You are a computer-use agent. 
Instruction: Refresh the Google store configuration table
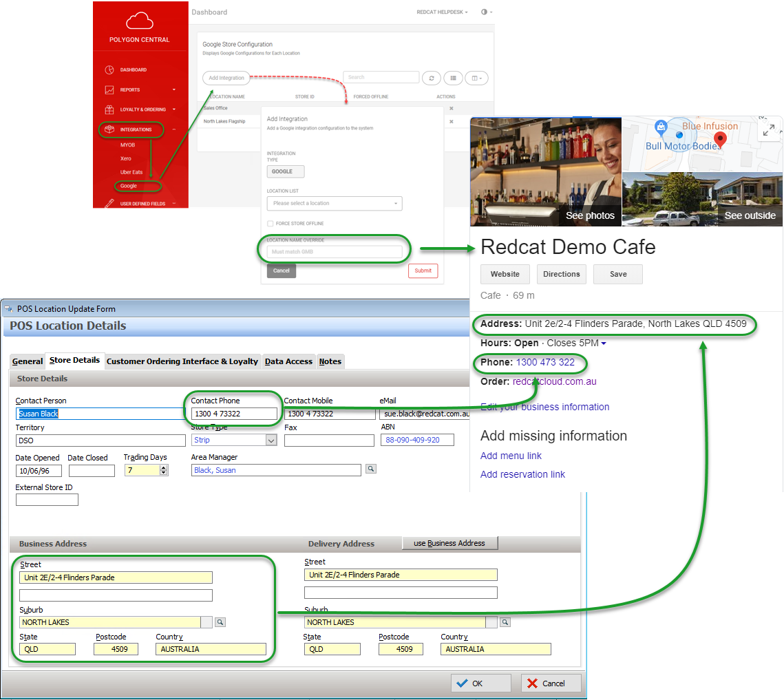pos(432,78)
